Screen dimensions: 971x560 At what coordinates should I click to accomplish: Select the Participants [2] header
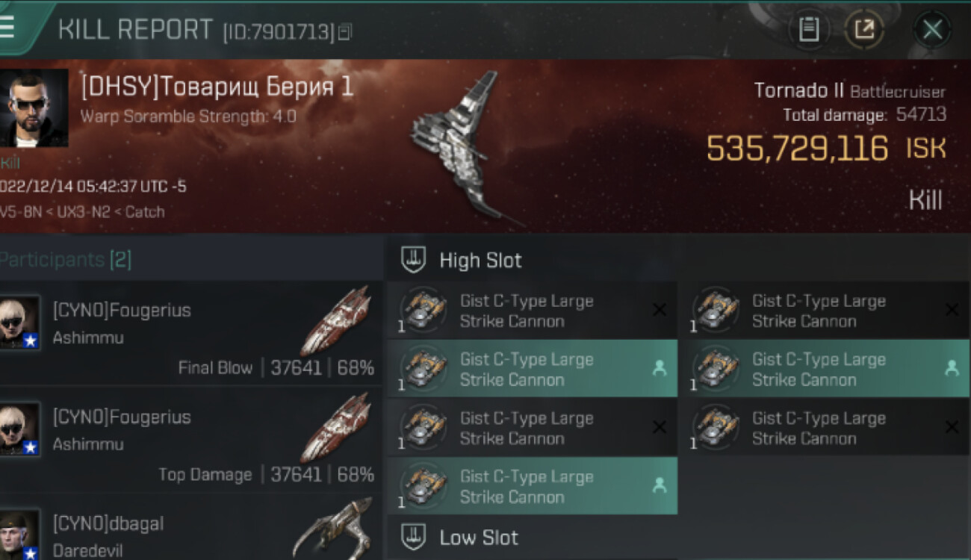(66, 260)
